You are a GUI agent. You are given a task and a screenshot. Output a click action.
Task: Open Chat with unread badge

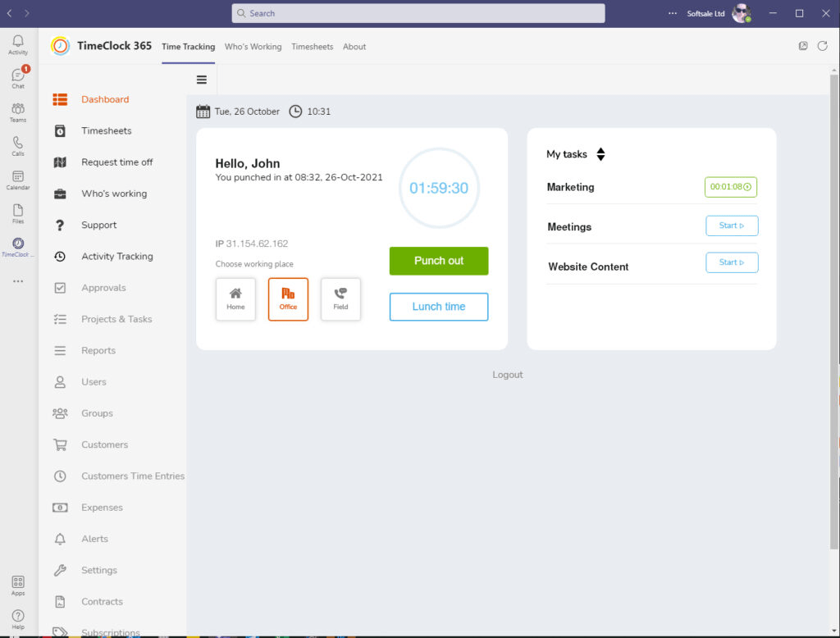(x=18, y=78)
